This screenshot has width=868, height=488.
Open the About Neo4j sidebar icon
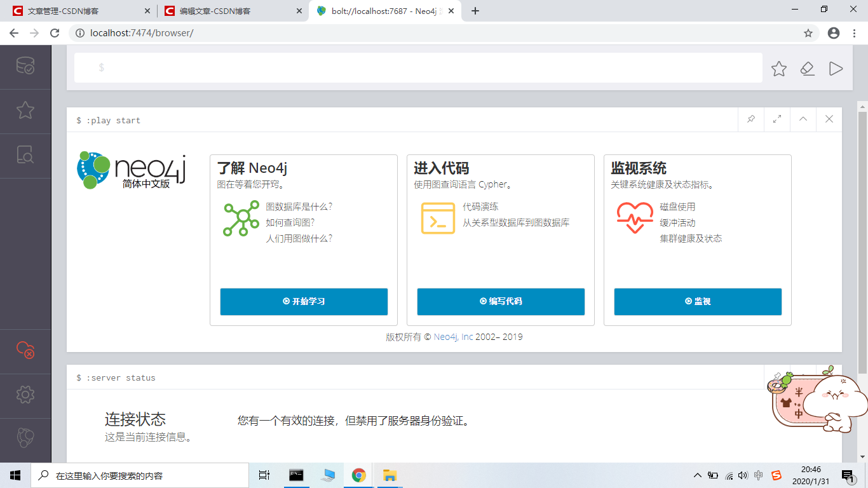click(x=25, y=438)
